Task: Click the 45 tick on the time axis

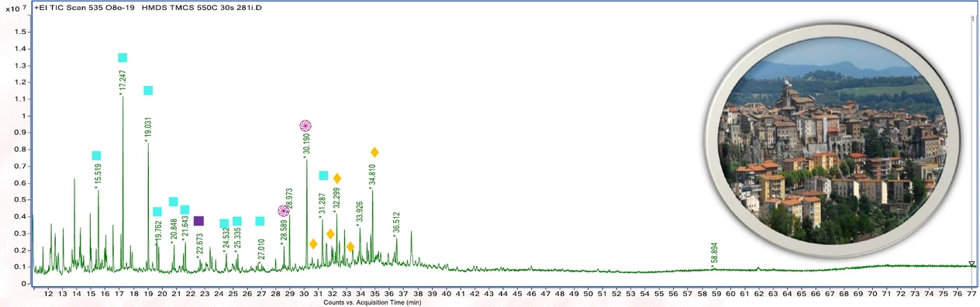Action: 517,295
